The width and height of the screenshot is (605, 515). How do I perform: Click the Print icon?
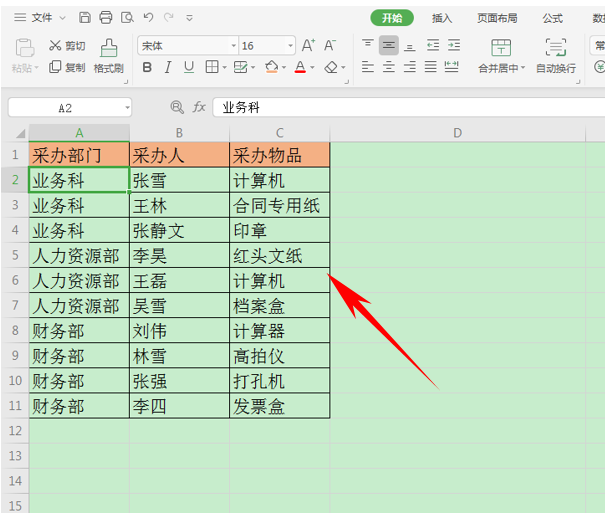coord(106,18)
